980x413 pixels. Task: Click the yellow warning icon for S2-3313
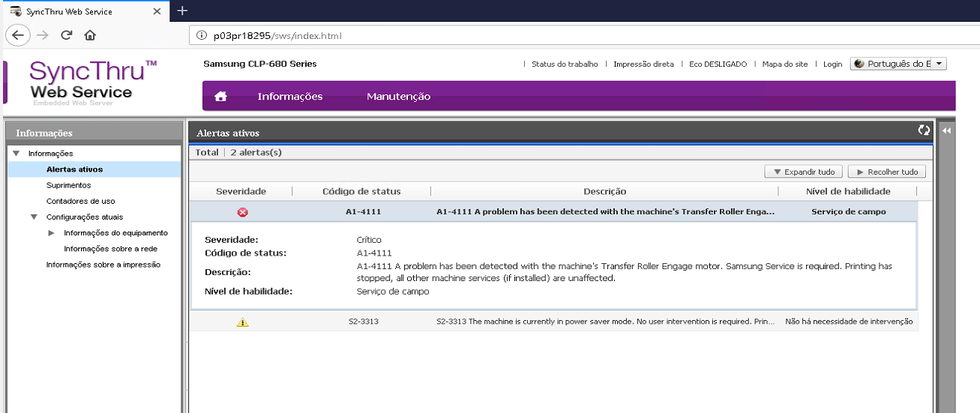coord(242,322)
